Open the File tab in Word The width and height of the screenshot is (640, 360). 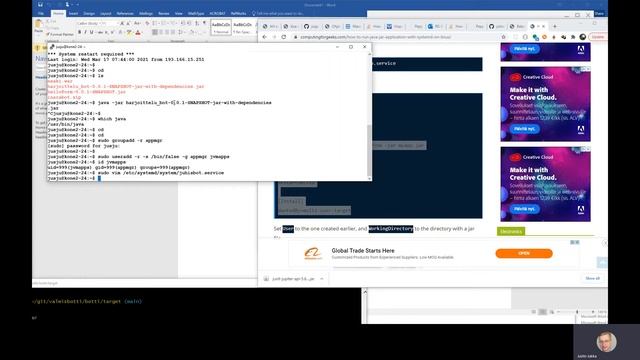pos(41,13)
